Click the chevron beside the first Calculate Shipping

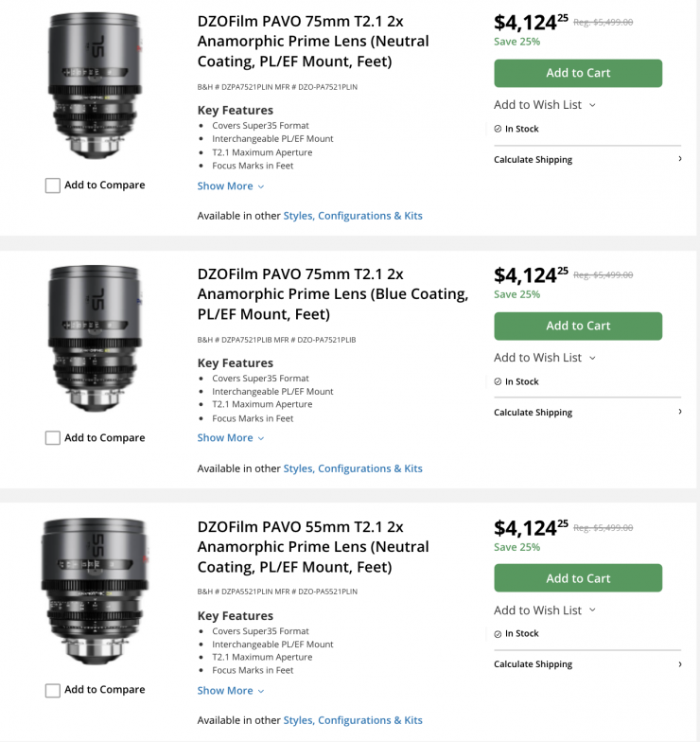pyautogui.click(x=680, y=159)
